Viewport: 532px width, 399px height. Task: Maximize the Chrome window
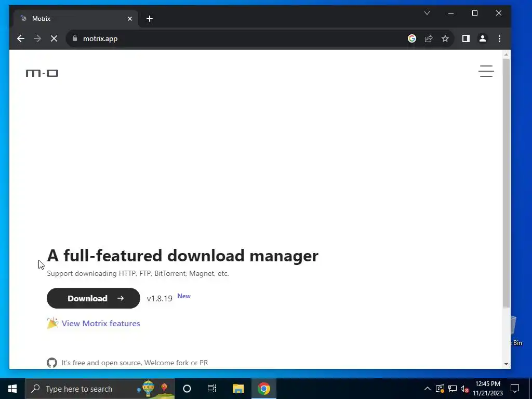click(475, 13)
